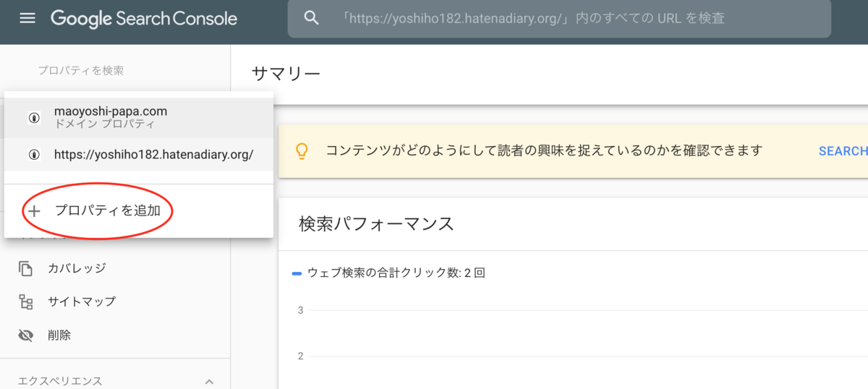This screenshot has height=389, width=868.
Task: Click the ウェブ検索の合計クリック数 legend entry
Action: (x=388, y=273)
